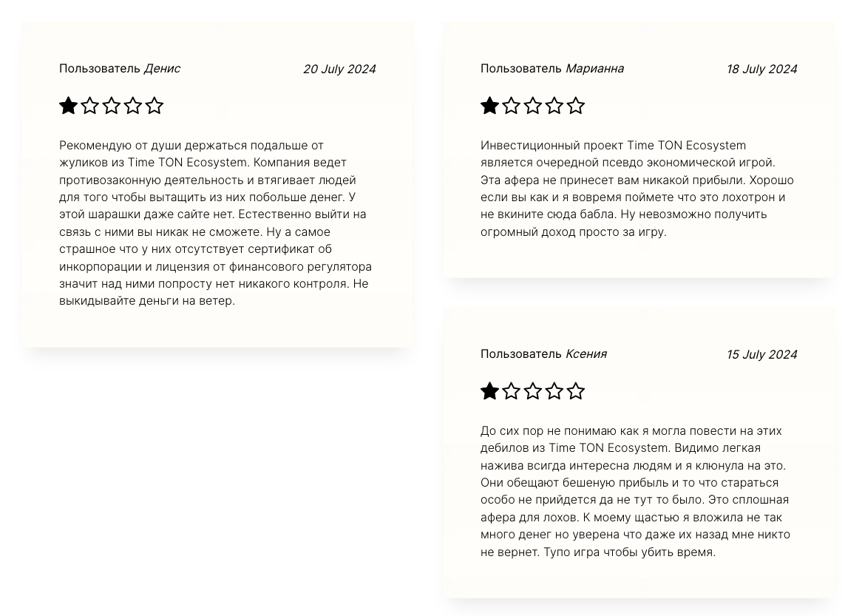Click the date 15 July 2024
Screen dimensions: 862x616
coord(762,355)
